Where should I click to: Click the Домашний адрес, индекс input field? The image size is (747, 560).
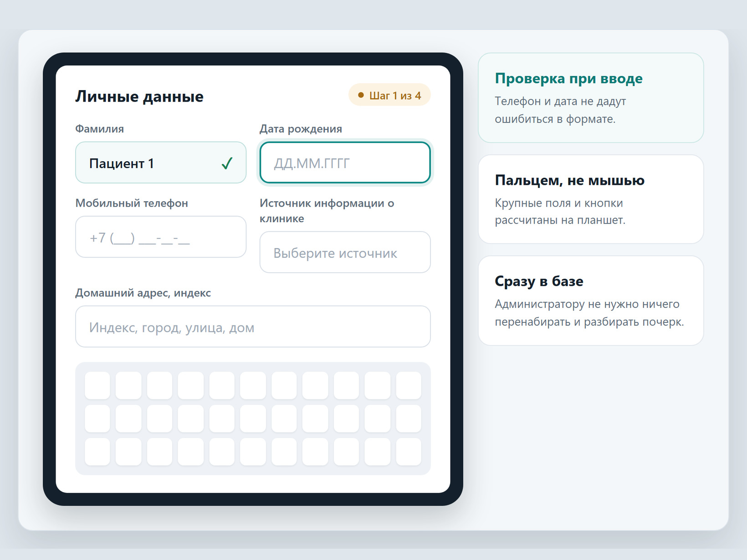[253, 326]
